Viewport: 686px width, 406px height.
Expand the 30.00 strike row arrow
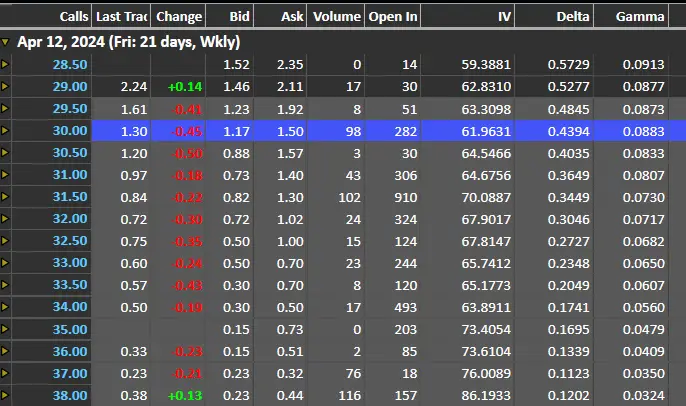coord(5,130)
